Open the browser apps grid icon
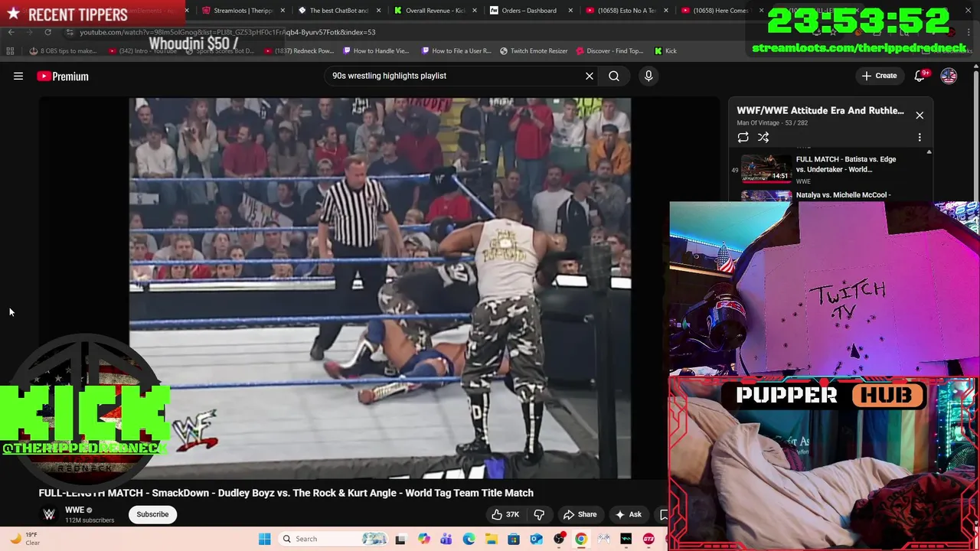The image size is (980, 551). pos(10,51)
